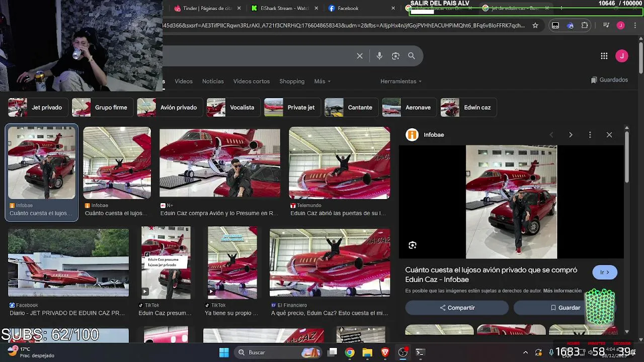Open the Más información copyright link
644x362 pixels.
[562, 291]
